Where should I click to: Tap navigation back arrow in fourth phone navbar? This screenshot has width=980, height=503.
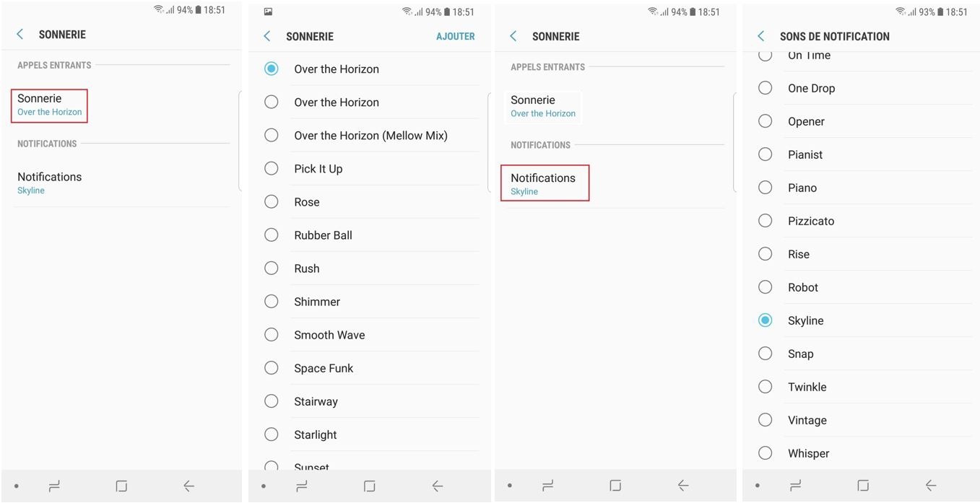click(x=931, y=486)
